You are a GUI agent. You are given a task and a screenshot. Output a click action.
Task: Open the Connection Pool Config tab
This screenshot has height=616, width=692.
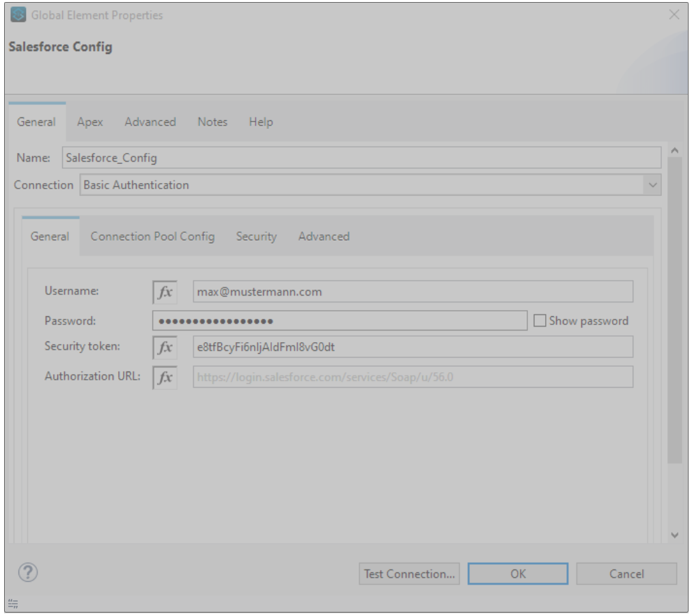(x=152, y=236)
